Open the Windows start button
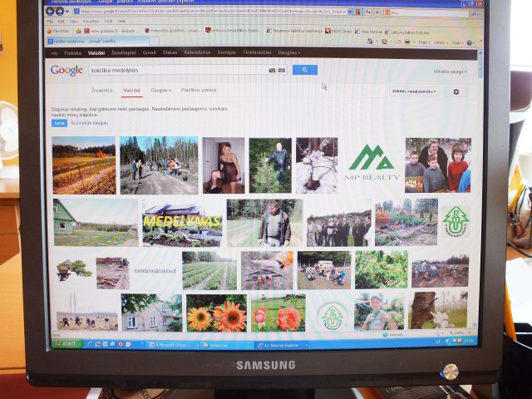532x399 pixels. point(67,343)
